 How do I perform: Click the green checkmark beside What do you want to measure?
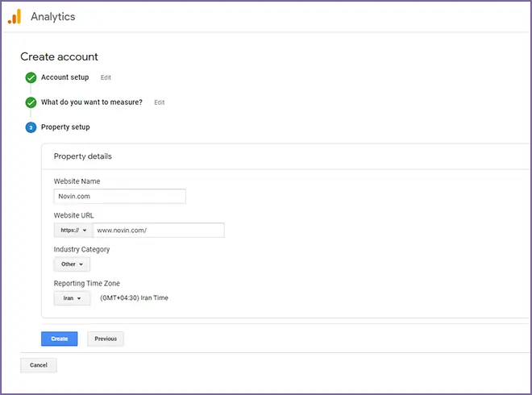[x=31, y=102]
